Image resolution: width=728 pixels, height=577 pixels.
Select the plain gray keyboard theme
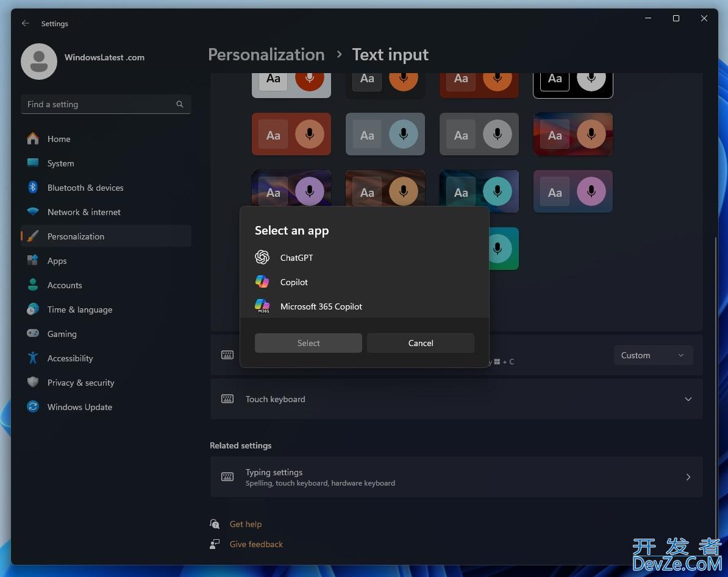pos(479,134)
